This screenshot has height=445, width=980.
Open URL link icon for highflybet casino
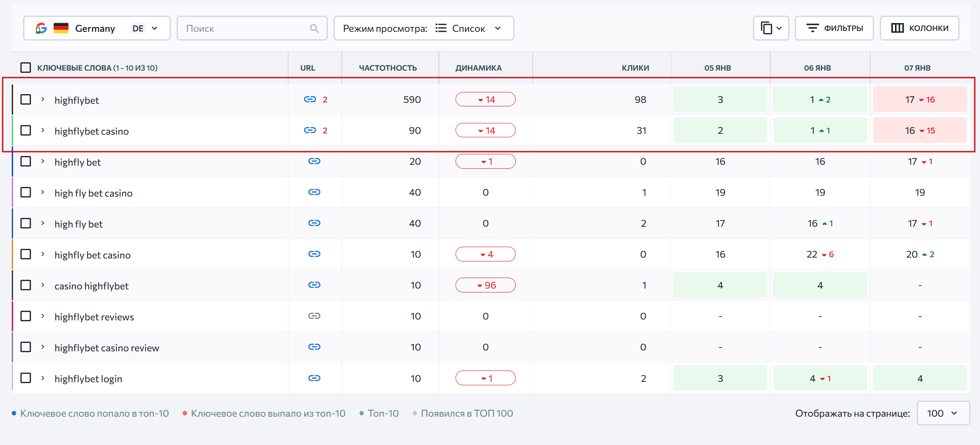click(310, 130)
